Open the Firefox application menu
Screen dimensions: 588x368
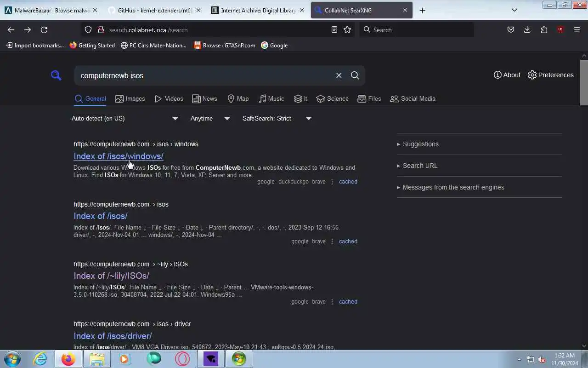577,29
